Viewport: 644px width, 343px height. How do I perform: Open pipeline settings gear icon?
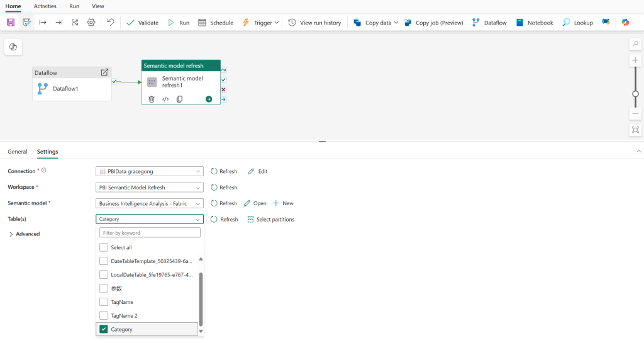point(91,22)
